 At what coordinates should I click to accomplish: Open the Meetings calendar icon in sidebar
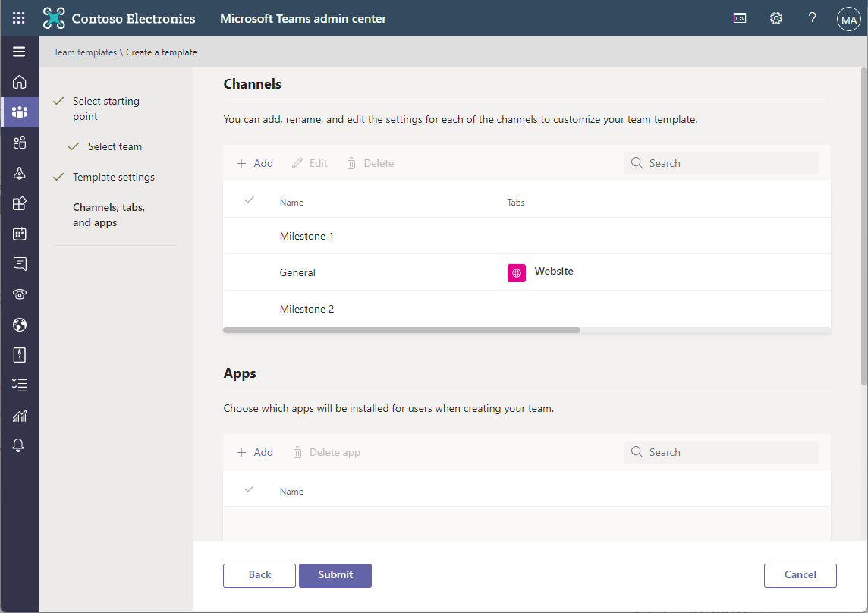pos(20,234)
